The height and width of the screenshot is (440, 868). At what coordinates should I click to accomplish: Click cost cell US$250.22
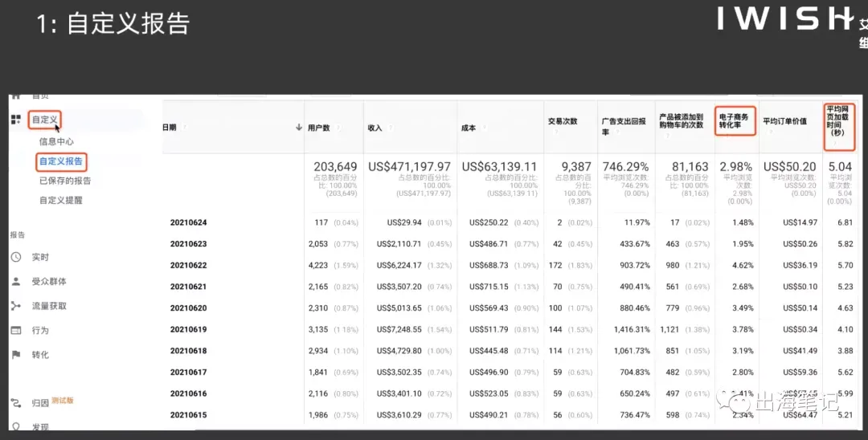coord(489,222)
